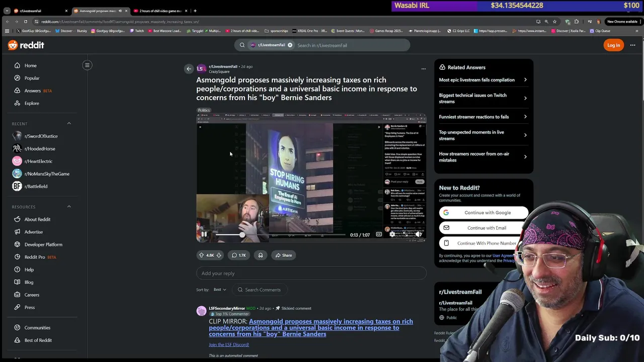
Task: Expand Biggest technical issues on Twitch streams
Action: click(x=483, y=98)
